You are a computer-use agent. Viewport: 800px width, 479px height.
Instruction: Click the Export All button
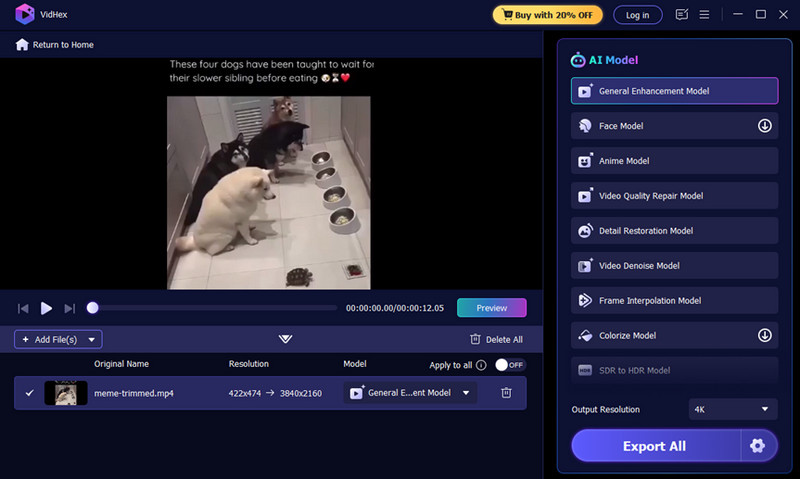pyautogui.click(x=655, y=445)
